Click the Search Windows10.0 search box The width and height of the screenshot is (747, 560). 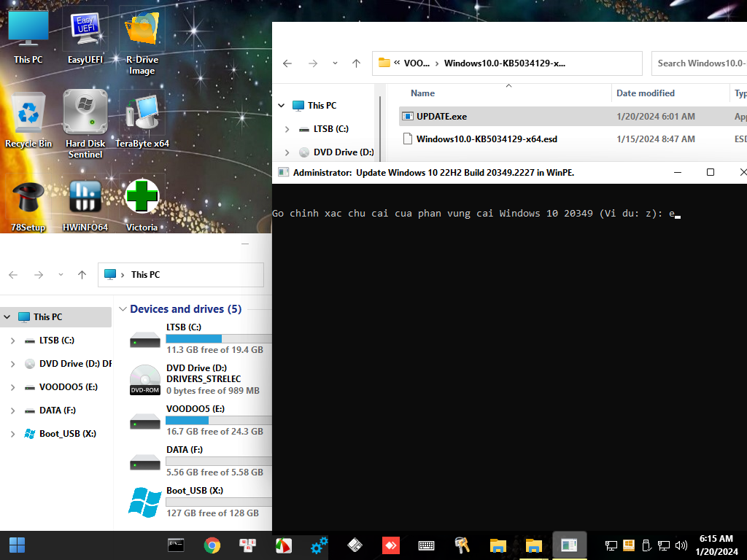(699, 63)
